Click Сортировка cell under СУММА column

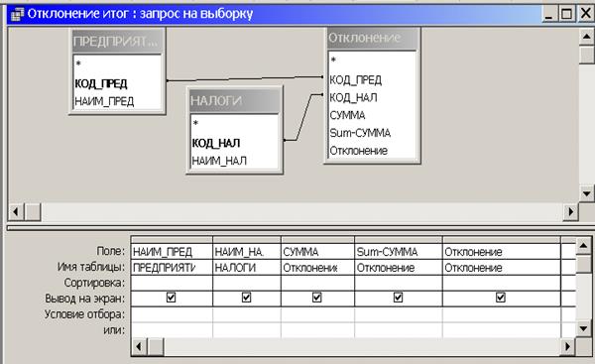pyautogui.click(x=317, y=283)
